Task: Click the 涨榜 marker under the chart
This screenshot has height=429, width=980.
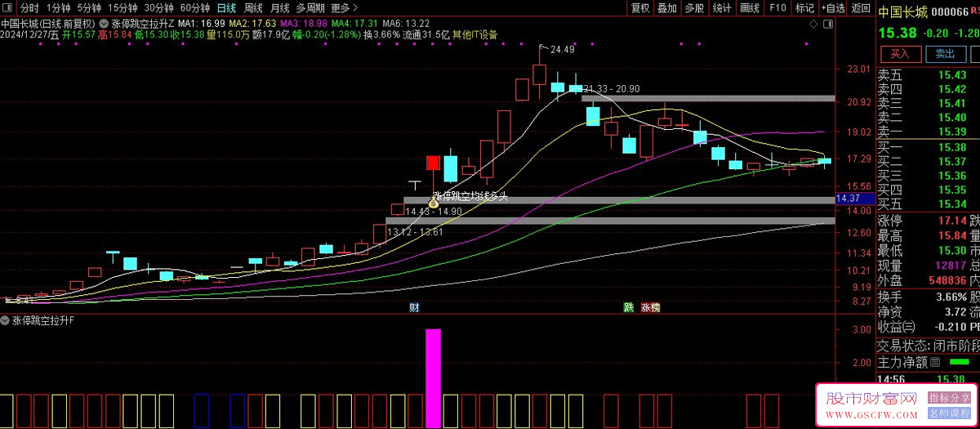Action: pyautogui.click(x=651, y=308)
